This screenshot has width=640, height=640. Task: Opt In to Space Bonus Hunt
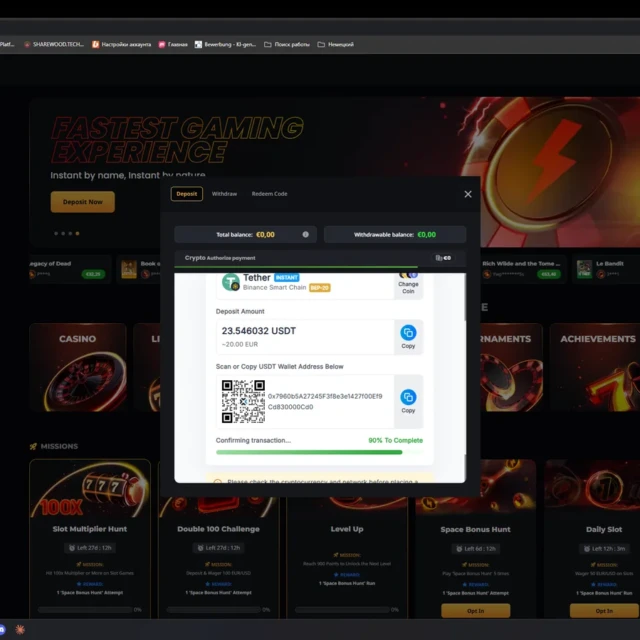tap(476, 611)
